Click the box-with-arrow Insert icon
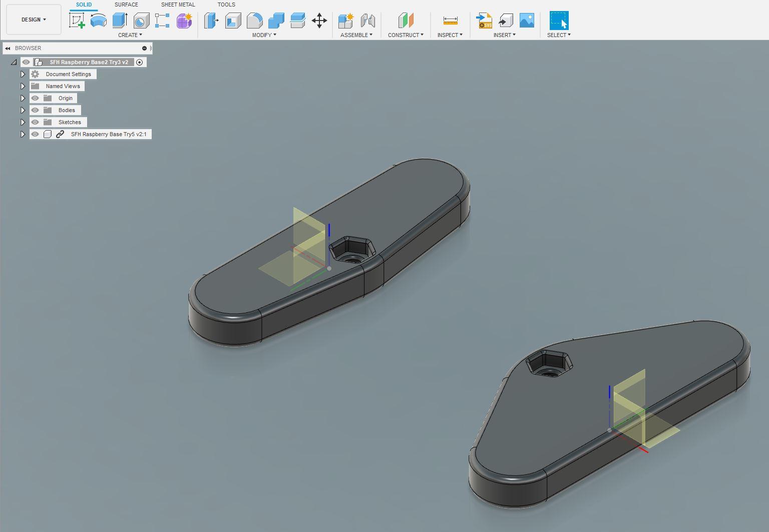The image size is (769, 532). (x=506, y=21)
